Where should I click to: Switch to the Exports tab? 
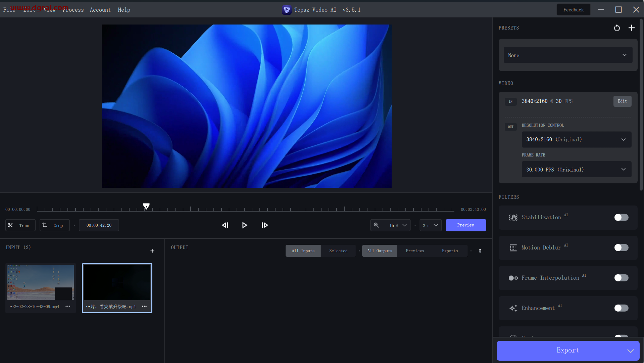click(450, 251)
